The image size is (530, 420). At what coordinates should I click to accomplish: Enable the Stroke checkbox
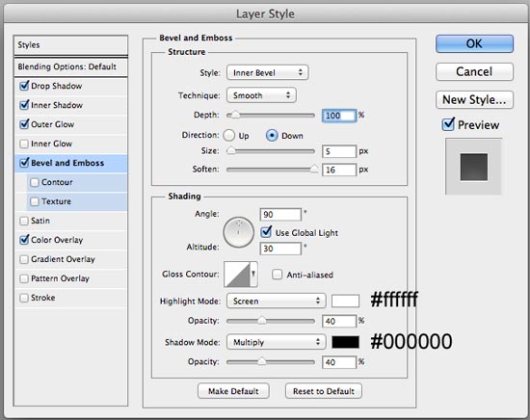pyautogui.click(x=24, y=298)
